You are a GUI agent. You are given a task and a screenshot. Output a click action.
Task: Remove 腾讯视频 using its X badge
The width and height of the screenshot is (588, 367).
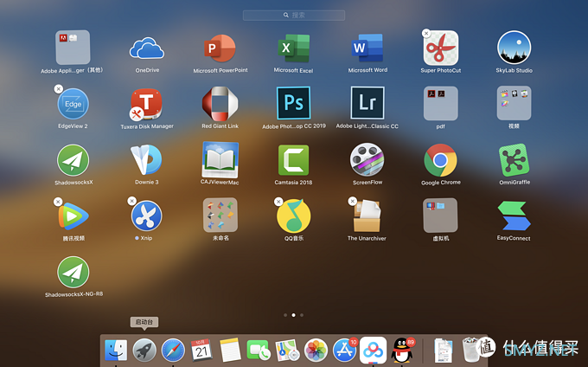click(x=58, y=202)
